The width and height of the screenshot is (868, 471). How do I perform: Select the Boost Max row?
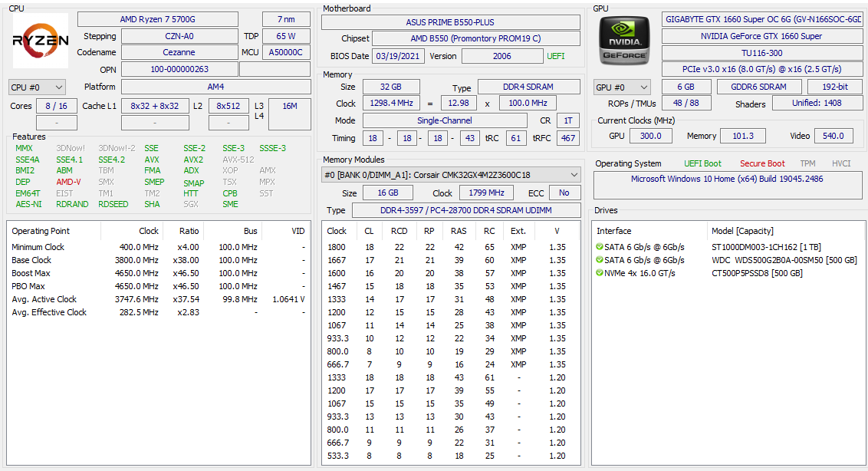[158, 273]
